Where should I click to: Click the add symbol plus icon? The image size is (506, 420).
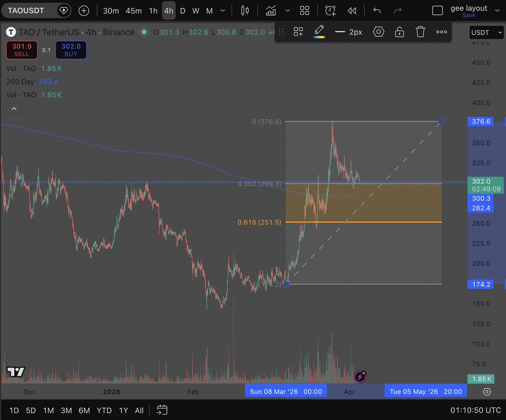84,11
